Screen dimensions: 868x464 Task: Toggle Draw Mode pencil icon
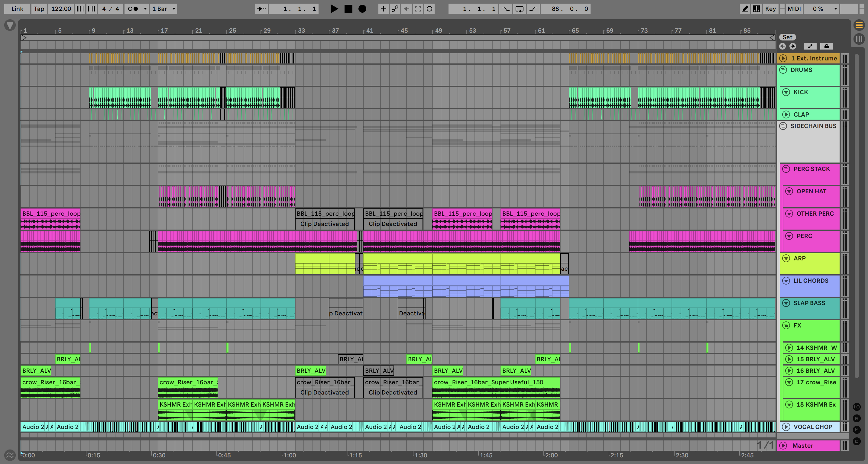tap(745, 9)
